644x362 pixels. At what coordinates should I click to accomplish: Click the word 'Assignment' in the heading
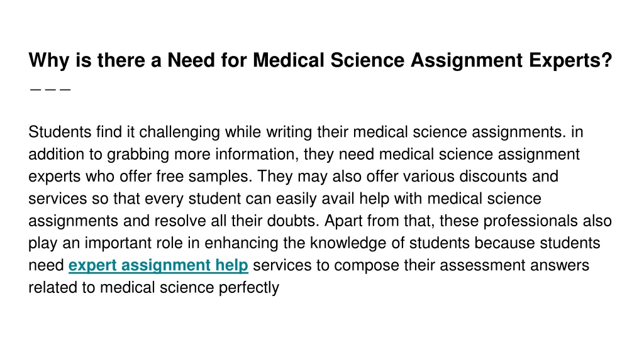click(x=467, y=61)
